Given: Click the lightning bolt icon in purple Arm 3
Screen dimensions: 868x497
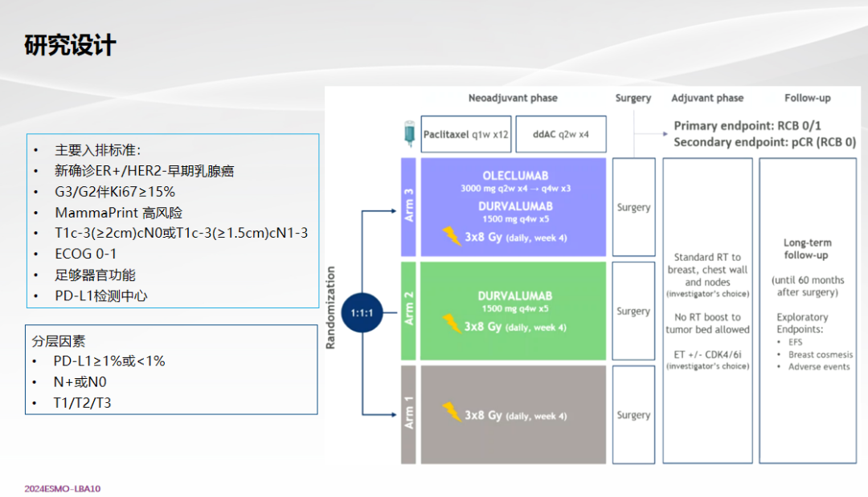Looking at the screenshot, I should [452, 235].
